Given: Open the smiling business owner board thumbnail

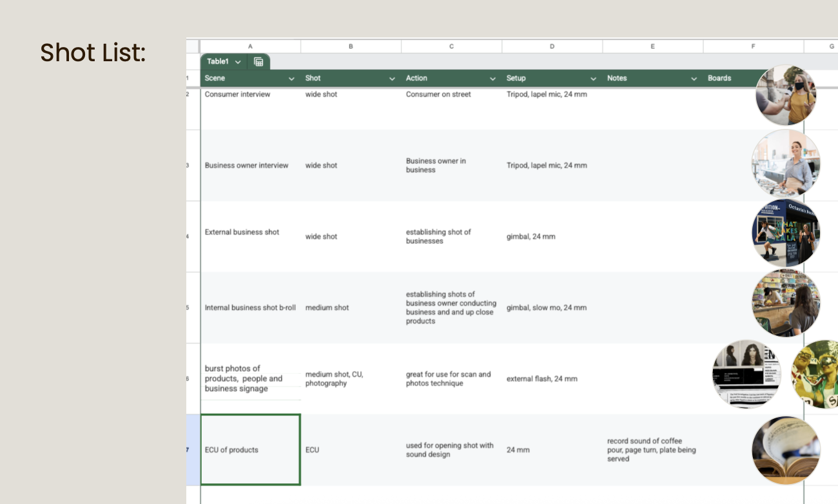Looking at the screenshot, I should pyautogui.click(x=786, y=163).
